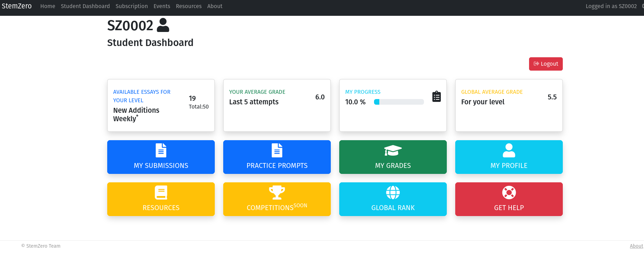Open MY PROFILE tile
The height and width of the screenshot is (254, 644).
(509, 157)
